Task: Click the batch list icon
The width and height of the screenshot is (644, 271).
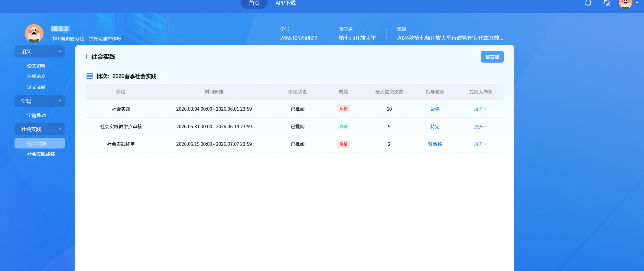Action: pyautogui.click(x=90, y=76)
